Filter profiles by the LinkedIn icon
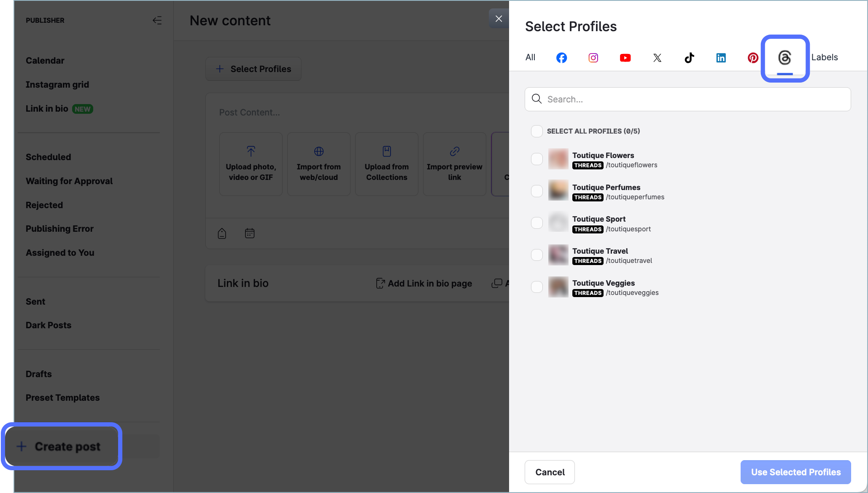This screenshot has width=868, height=493. click(x=721, y=58)
